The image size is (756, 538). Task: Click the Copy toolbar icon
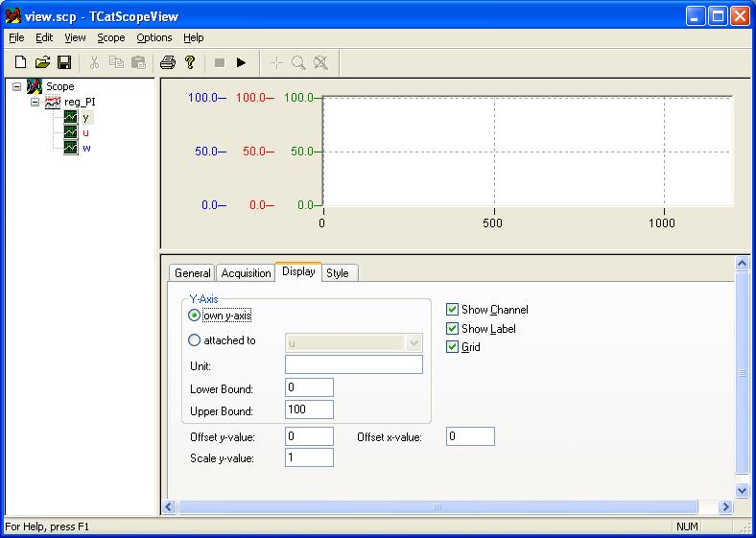(x=116, y=62)
